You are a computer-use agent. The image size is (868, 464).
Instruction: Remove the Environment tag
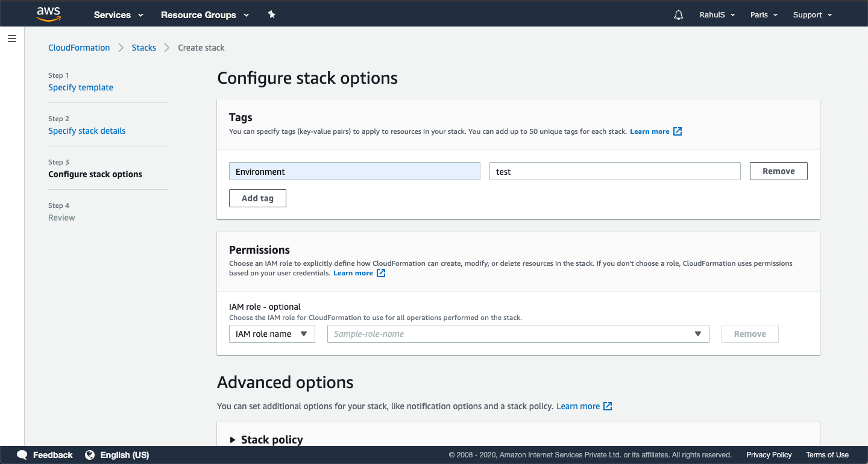tap(778, 171)
